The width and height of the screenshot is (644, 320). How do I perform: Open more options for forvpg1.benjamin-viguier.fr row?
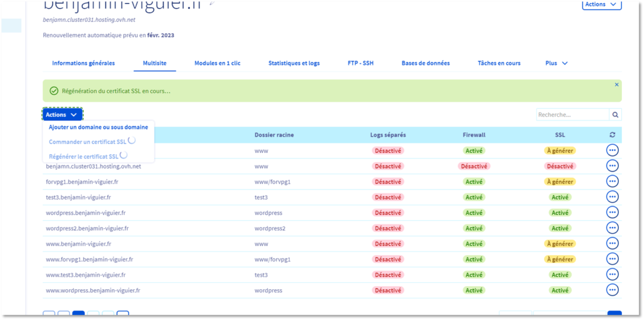coord(613,181)
